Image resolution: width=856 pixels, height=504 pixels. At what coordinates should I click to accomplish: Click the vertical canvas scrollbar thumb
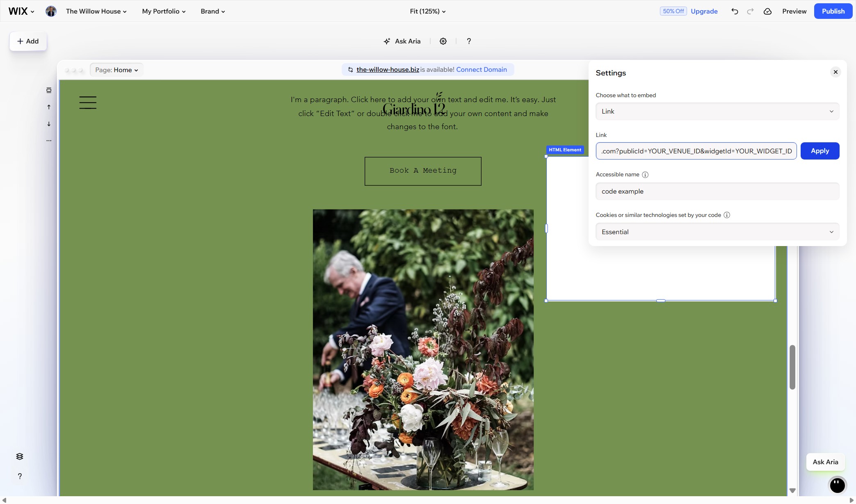(792, 367)
